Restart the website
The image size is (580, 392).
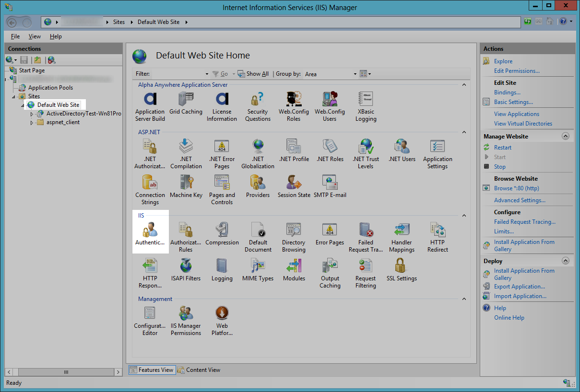[503, 148]
